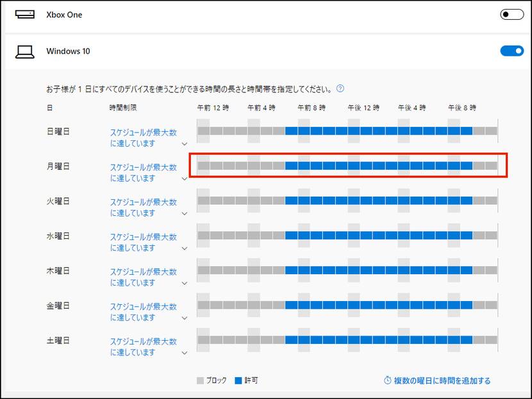Click the Windows 10 label
The height and width of the screenshot is (399, 532).
point(68,51)
